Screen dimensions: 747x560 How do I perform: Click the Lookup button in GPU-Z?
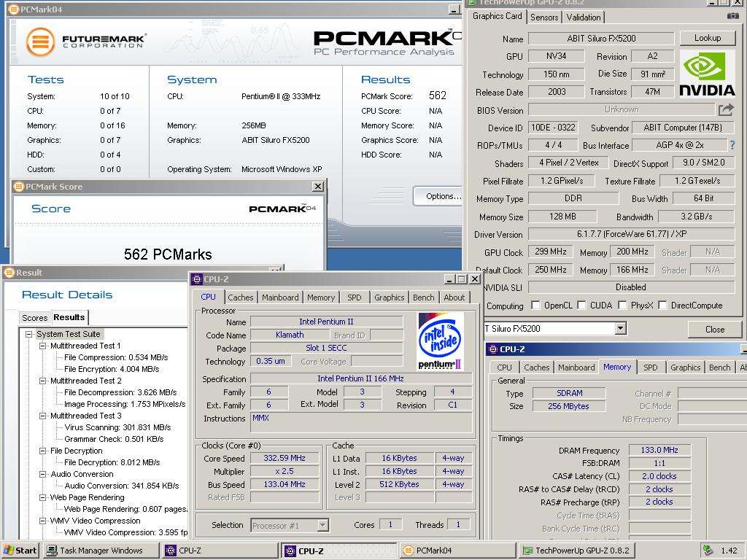click(x=708, y=38)
